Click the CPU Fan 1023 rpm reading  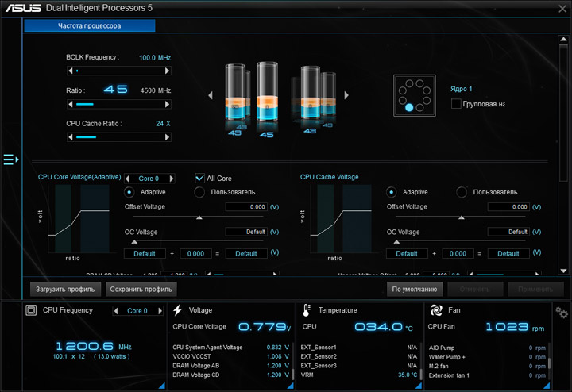[515, 327]
